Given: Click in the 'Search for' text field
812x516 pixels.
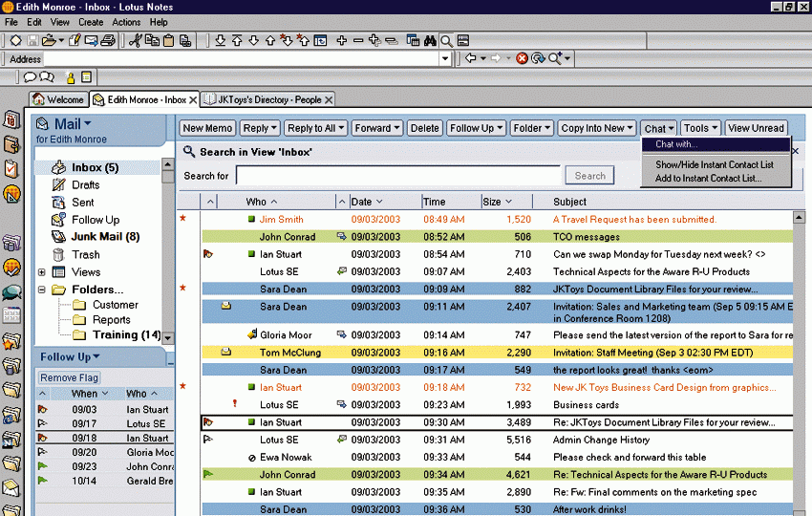Looking at the screenshot, I should pos(398,176).
